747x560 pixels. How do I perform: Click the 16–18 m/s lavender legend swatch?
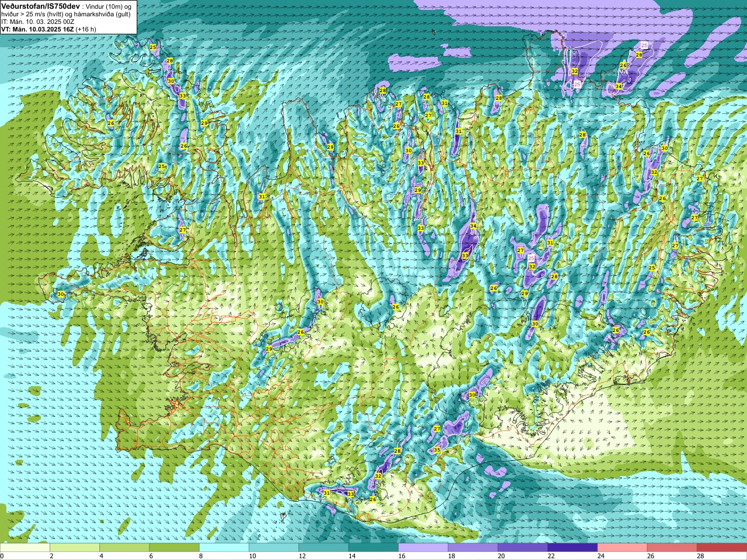(423, 547)
